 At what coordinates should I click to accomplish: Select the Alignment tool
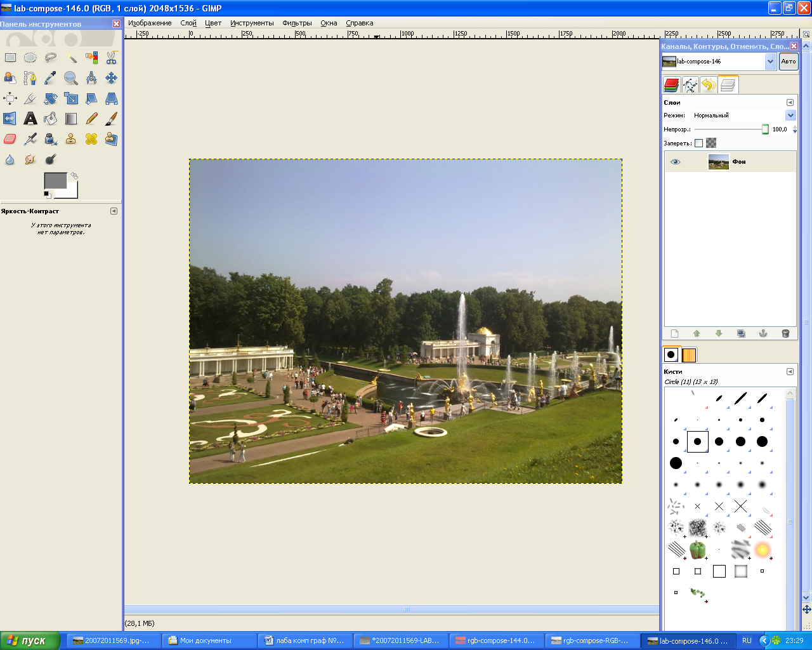[x=10, y=98]
